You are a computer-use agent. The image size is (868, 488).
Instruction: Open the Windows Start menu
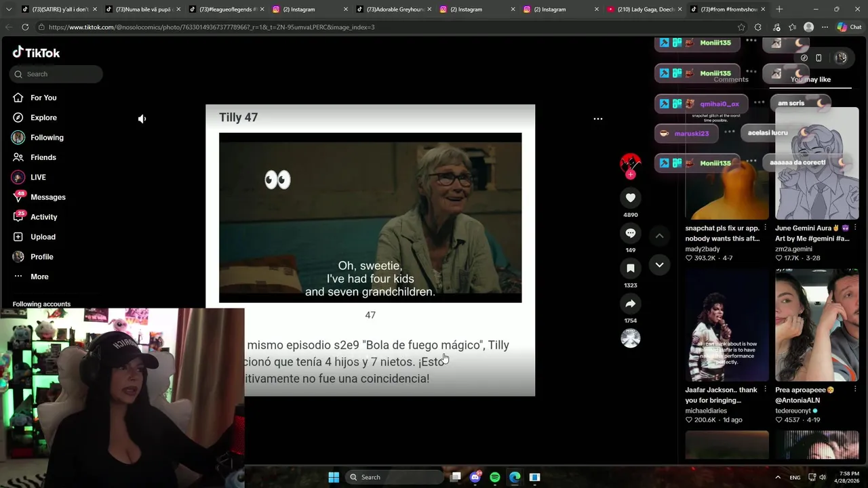pos(334,477)
